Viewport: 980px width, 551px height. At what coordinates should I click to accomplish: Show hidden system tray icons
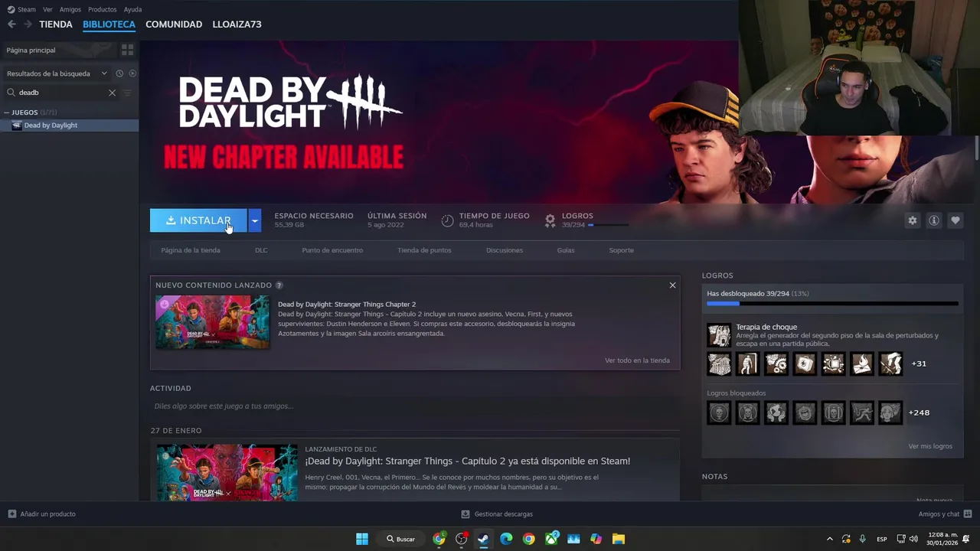tap(829, 539)
